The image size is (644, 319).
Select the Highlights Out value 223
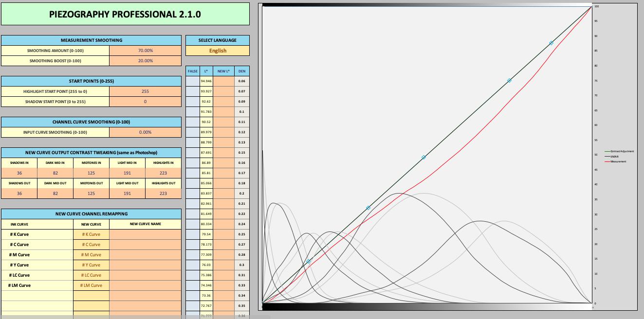pos(163,194)
